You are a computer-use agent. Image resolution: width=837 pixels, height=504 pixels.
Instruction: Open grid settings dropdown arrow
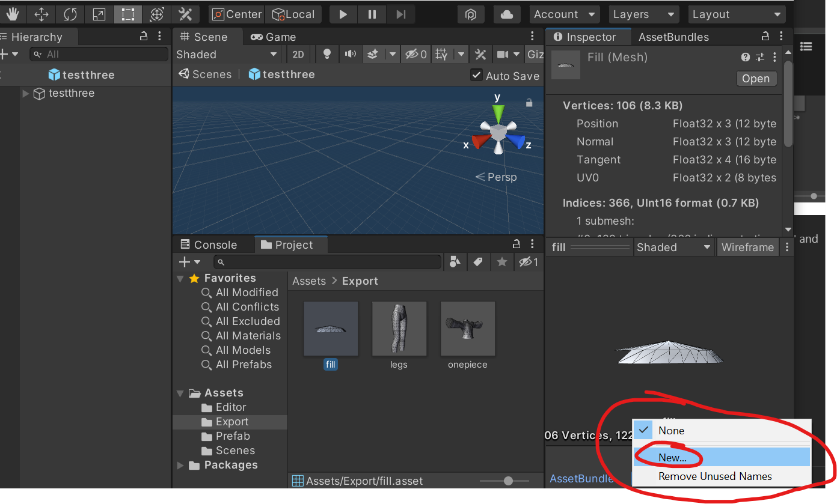pos(461,54)
